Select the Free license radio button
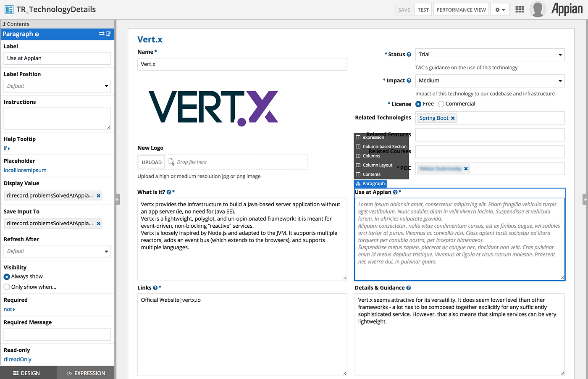Screen dimensions: 588x379 pyautogui.click(x=418, y=104)
